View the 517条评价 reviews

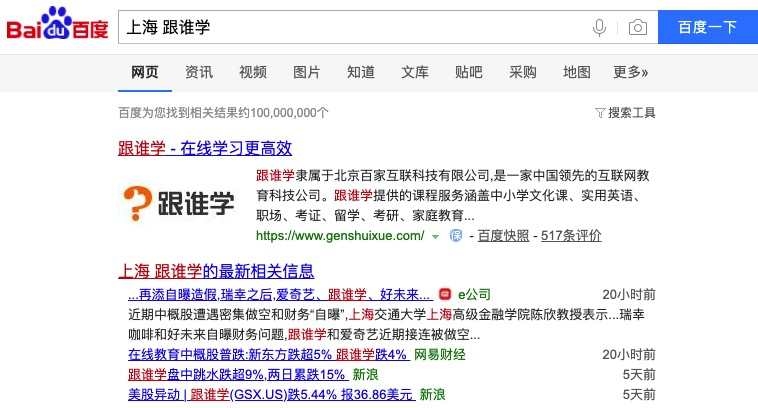coord(571,236)
